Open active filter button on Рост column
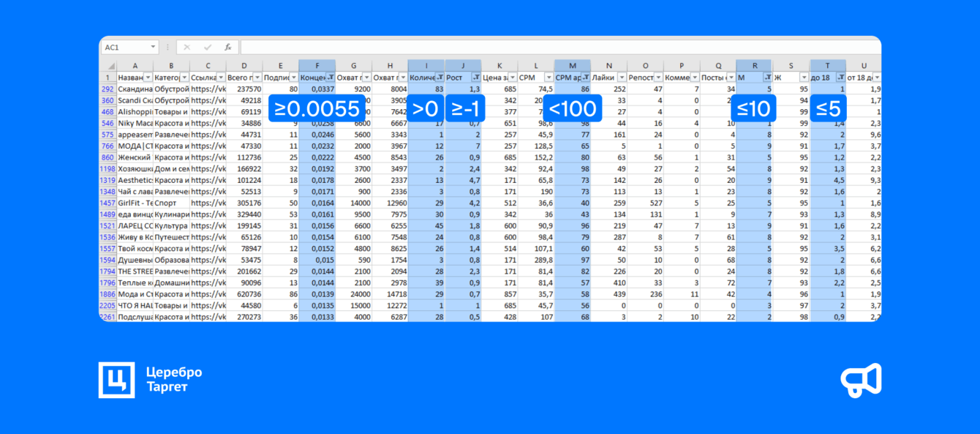Image resolution: width=980 pixels, height=434 pixels. click(476, 77)
